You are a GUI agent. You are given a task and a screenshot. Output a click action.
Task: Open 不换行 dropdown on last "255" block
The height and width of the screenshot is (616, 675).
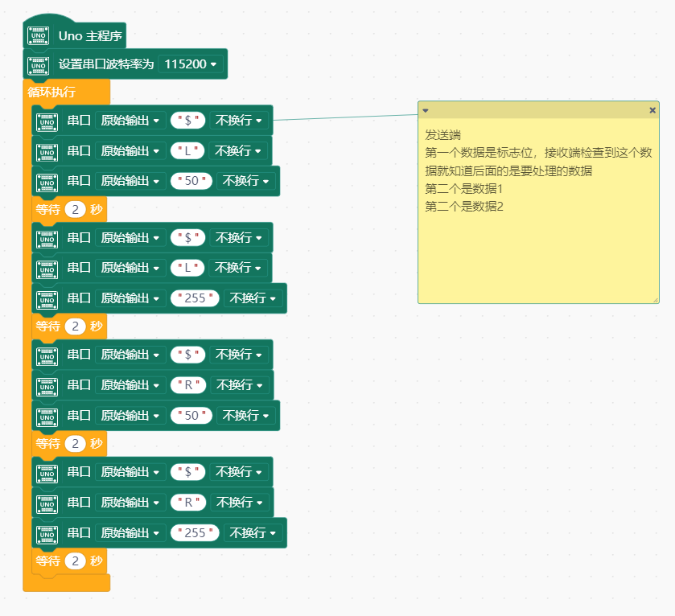click(253, 533)
